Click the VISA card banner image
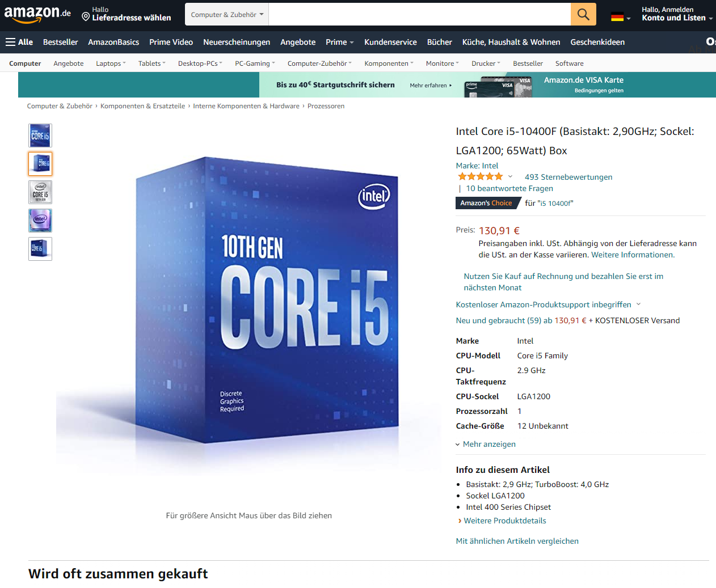Screen dimensions: 716x588 click(498, 86)
